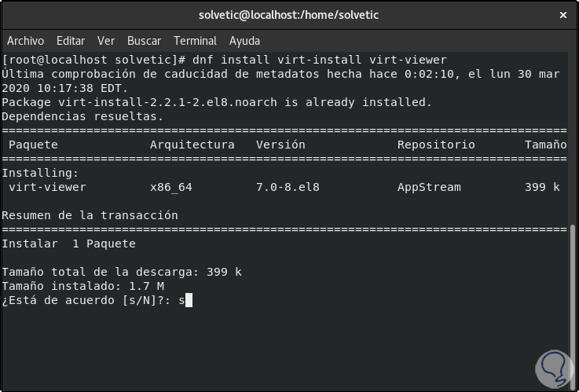Screen dimensions: 579x392
Task: Open the Buscar menu
Action: coord(144,41)
